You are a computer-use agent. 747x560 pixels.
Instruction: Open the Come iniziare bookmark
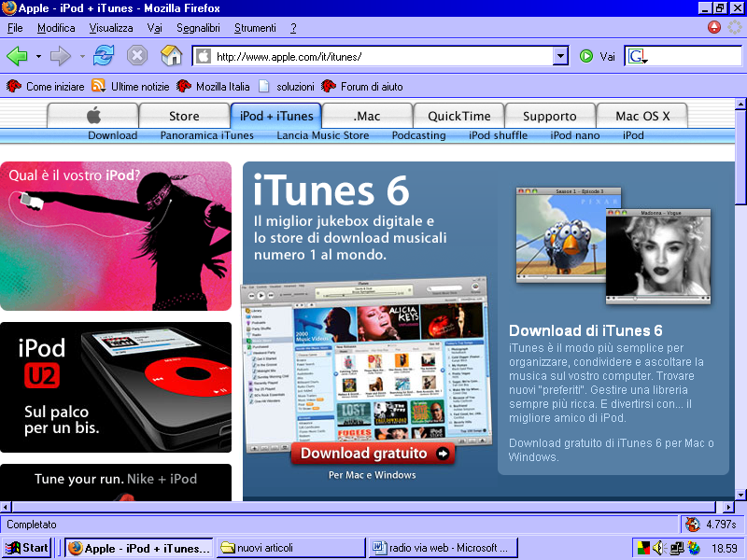click(45, 86)
